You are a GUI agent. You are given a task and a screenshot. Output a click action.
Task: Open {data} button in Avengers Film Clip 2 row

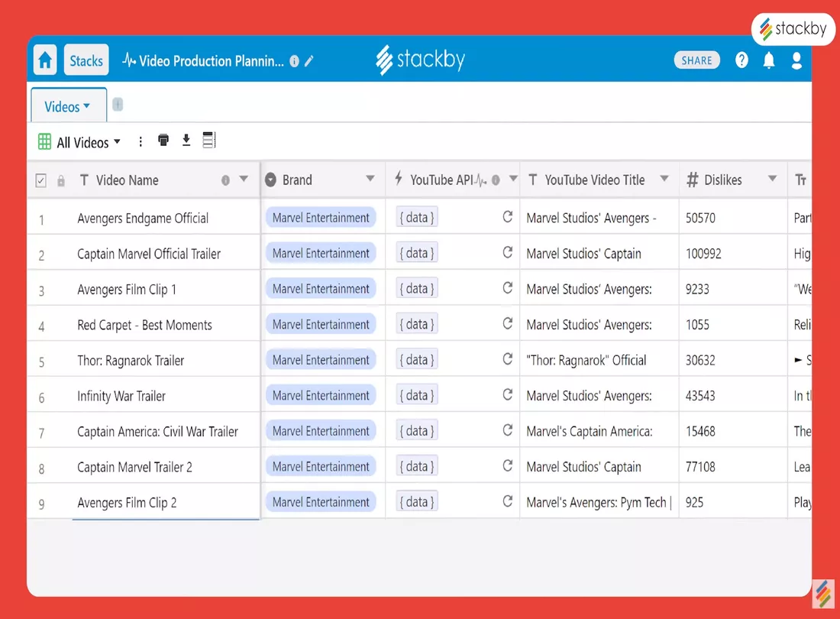pyautogui.click(x=417, y=501)
